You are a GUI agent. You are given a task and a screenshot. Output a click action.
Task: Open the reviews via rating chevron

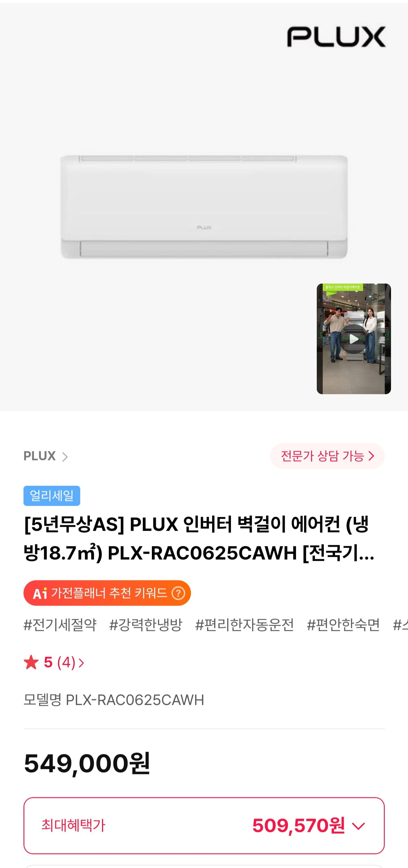coord(81,663)
